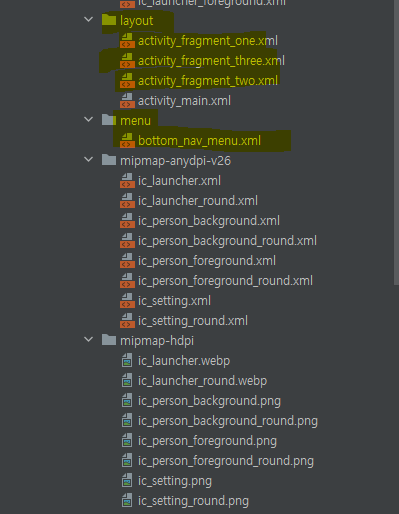This screenshot has height=514, width=399.
Task: Click XML icon of activity_fragment_two.xml
Action: click(127, 81)
